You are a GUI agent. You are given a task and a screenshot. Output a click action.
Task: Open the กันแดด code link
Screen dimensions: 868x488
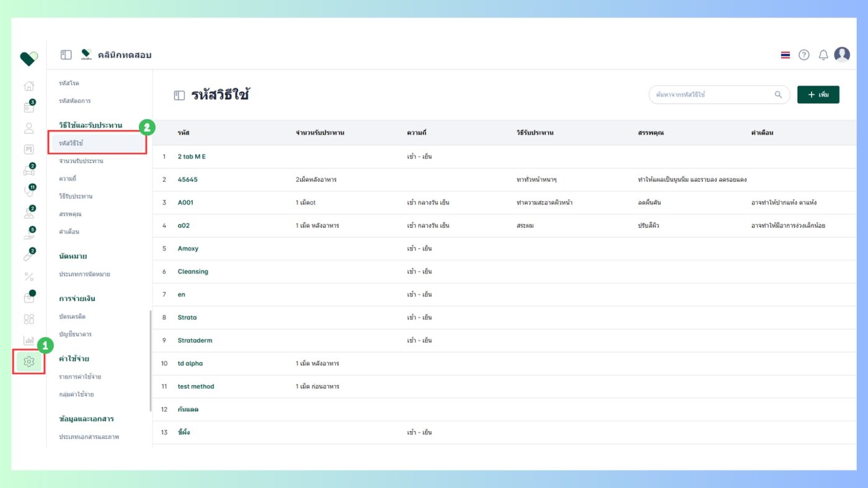188,409
